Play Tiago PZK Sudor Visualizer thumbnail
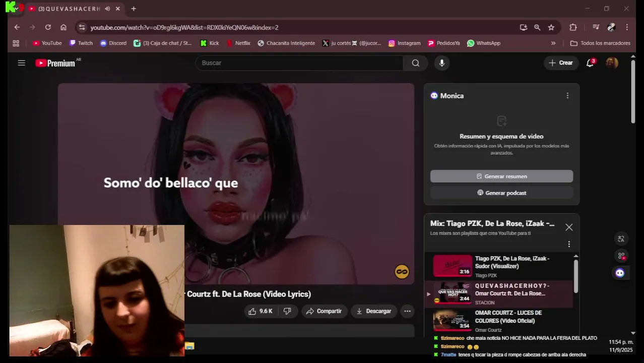This screenshot has width=644, height=363. (453, 266)
